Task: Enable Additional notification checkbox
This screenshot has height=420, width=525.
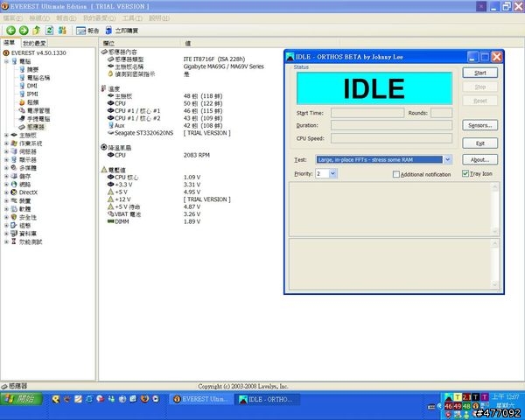Action: click(x=396, y=174)
